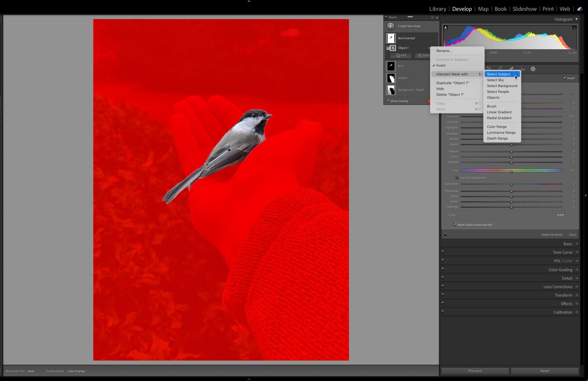Expand the Color Grading panel
The image size is (588, 381).
pyautogui.click(x=560, y=269)
